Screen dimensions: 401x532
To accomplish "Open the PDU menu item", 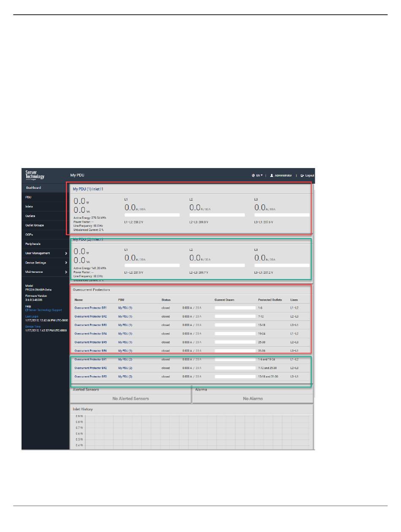I will (45, 197).
